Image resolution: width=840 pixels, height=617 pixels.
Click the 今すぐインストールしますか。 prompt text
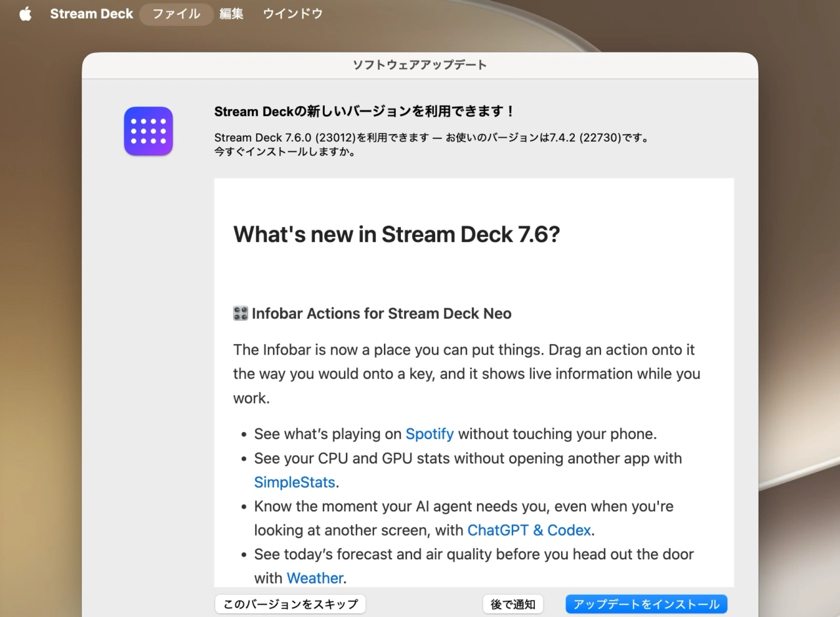coord(285,152)
